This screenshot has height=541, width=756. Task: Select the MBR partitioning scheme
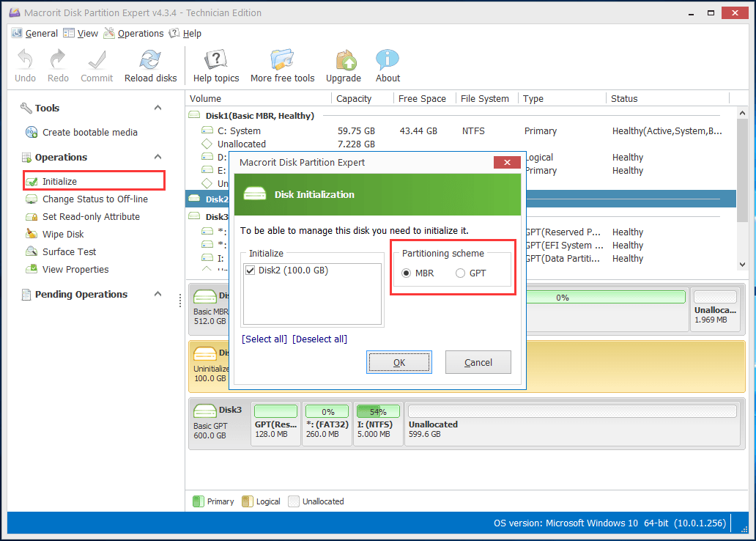pos(407,272)
